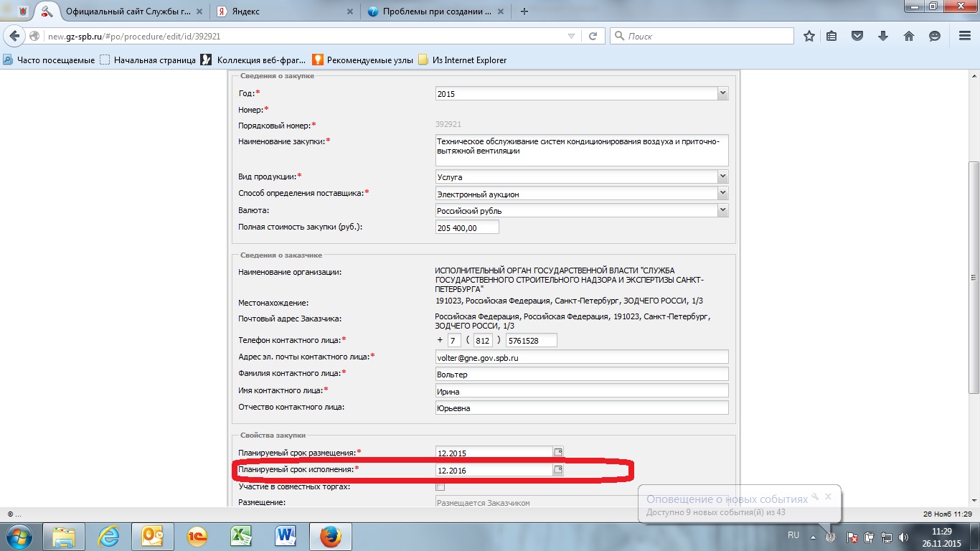Toggle the Участие в совместных торгах checkbox

(440, 487)
